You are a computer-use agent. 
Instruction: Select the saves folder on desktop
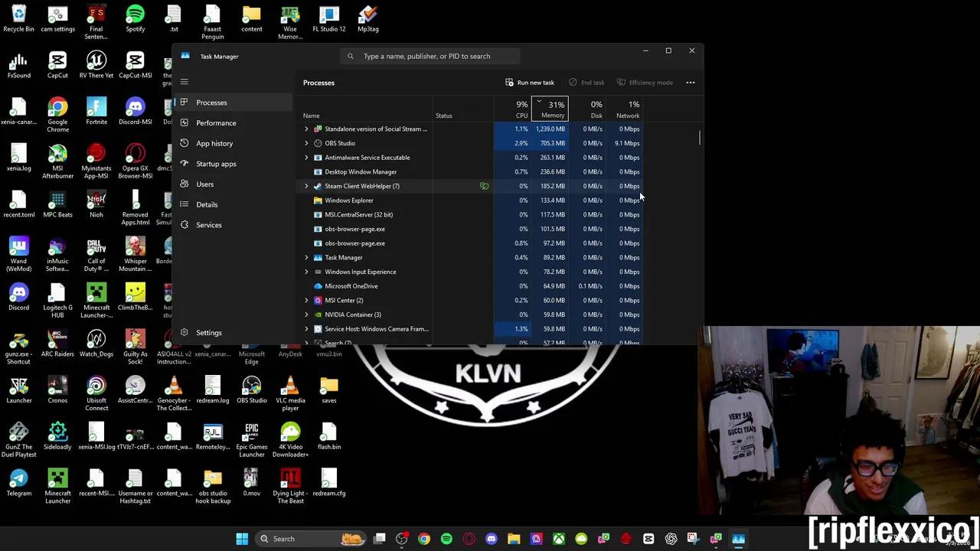point(329,390)
